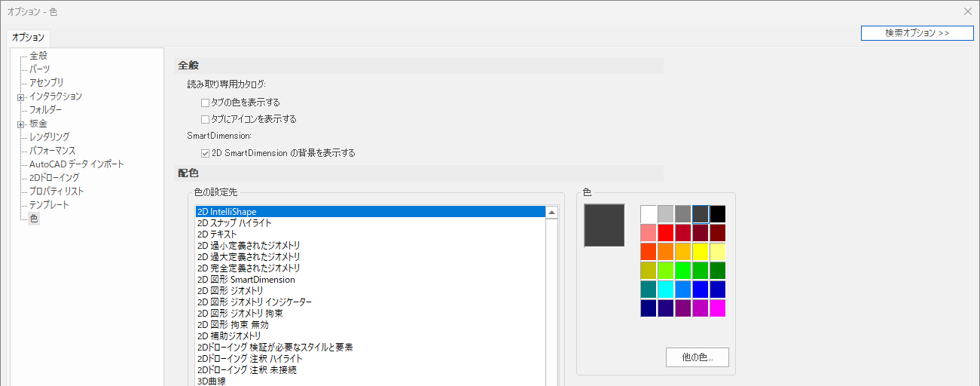Expand the インタラクション tree node
This screenshot has height=386, width=980.
[21, 96]
